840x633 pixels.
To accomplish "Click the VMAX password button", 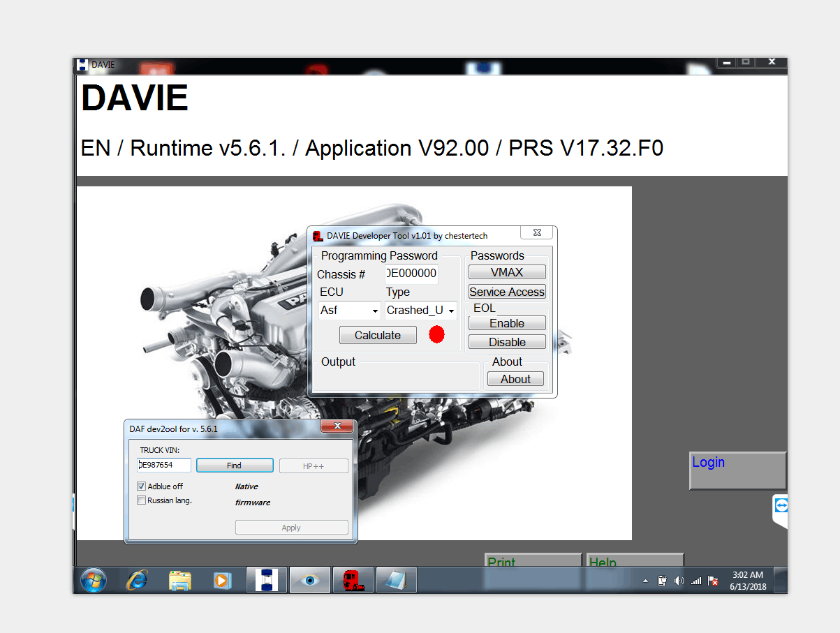I will pos(507,272).
